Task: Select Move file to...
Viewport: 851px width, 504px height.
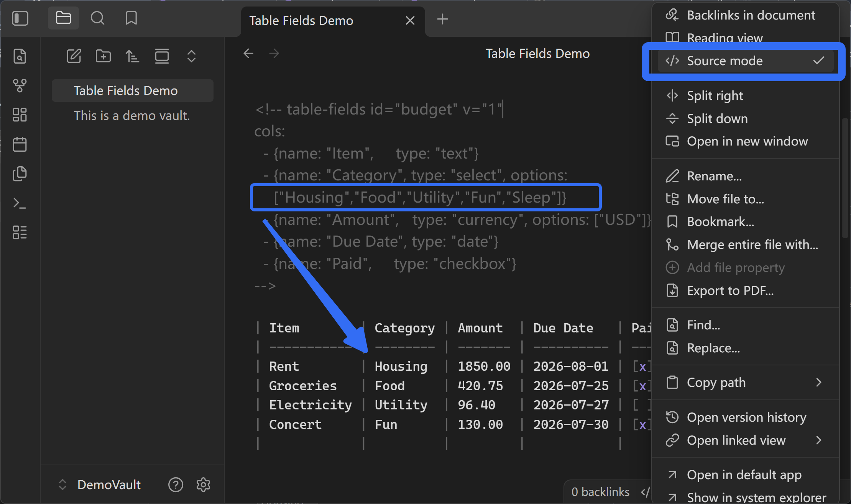Action: pos(745,199)
